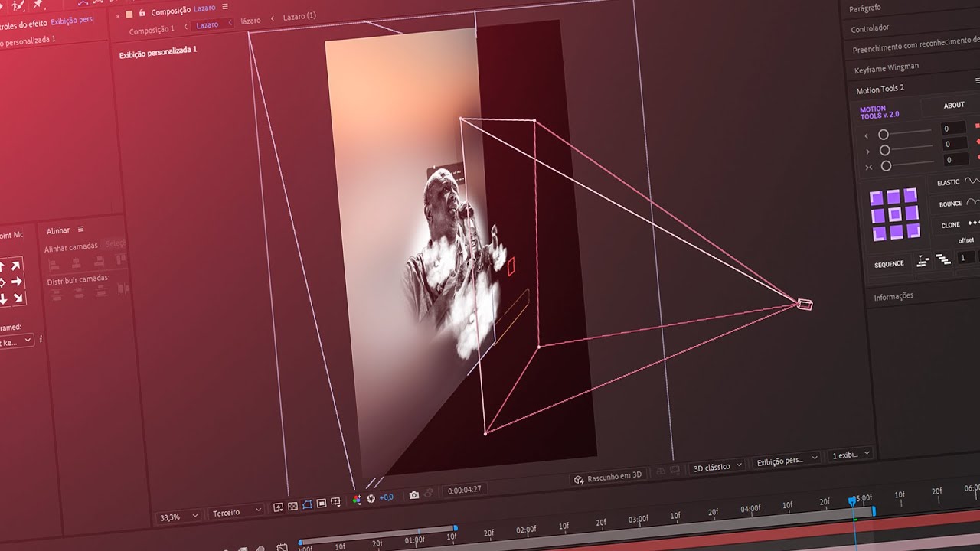Click the current time indicator at 05:00f
This screenshot has height=551, width=980.
[852, 500]
